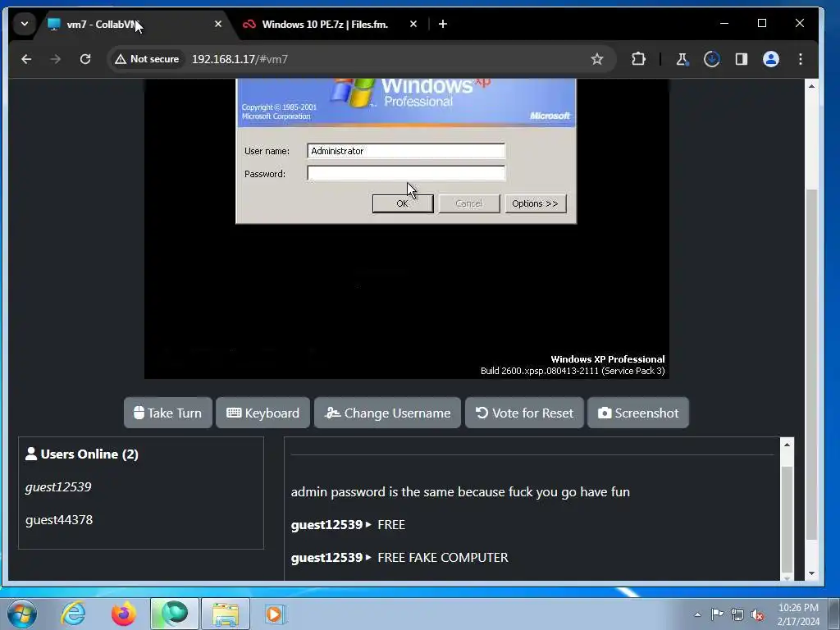Viewport: 840px width, 630px height.
Task: Click the page scrollbar down arrow
Action: [811, 573]
